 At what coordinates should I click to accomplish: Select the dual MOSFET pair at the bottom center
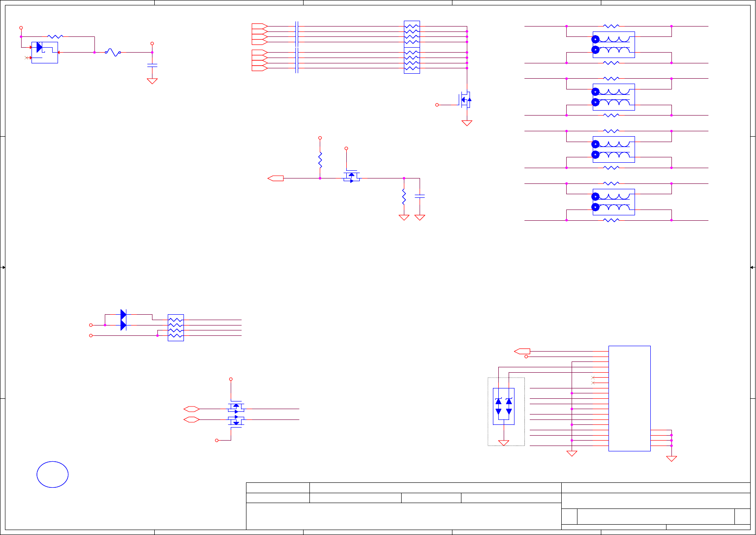236,414
